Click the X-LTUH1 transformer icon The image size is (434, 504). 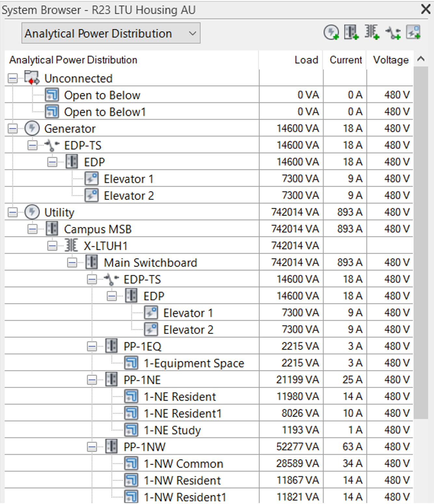coord(71,246)
